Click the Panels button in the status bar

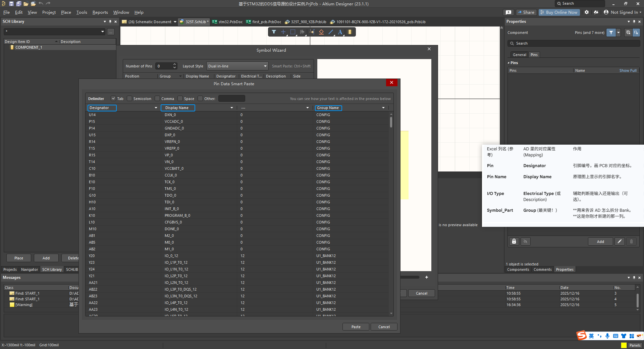point(635,345)
